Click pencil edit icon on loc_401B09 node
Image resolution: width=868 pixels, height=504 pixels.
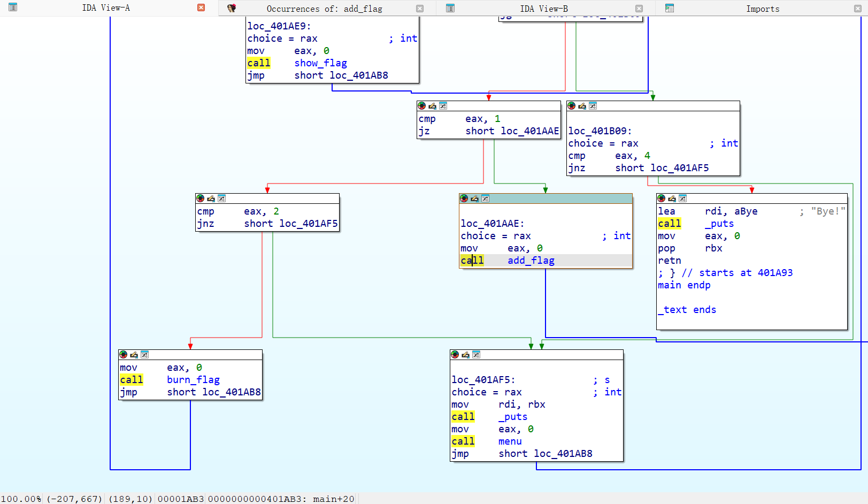[x=582, y=106]
